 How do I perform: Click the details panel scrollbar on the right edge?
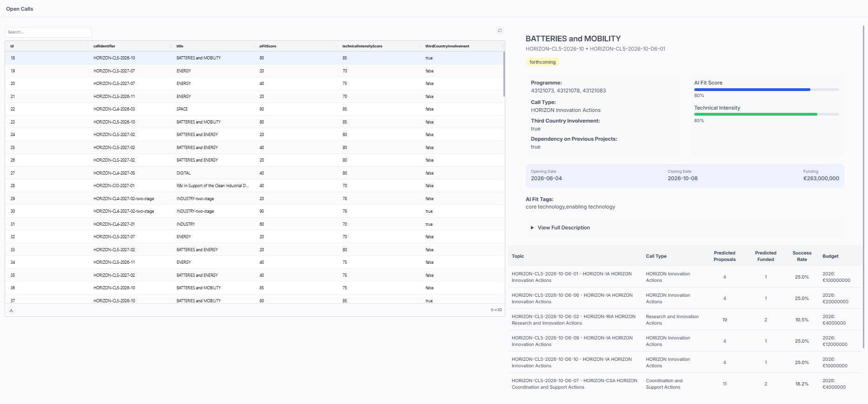(864, 186)
